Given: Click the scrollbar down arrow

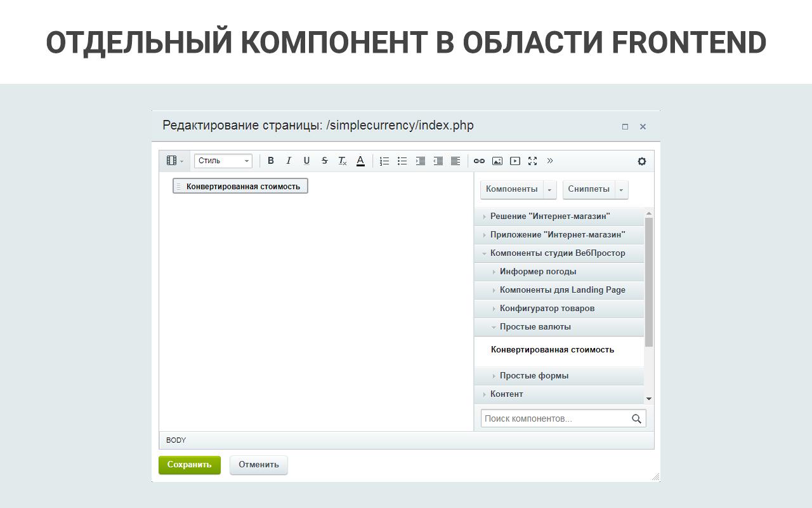Looking at the screenshot, I should point(649,399).
